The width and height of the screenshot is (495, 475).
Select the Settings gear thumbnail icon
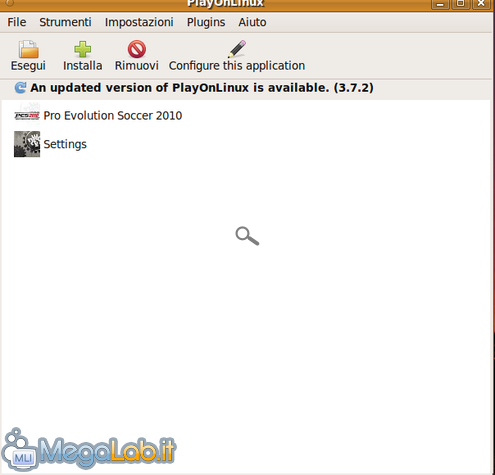(27, 144)
